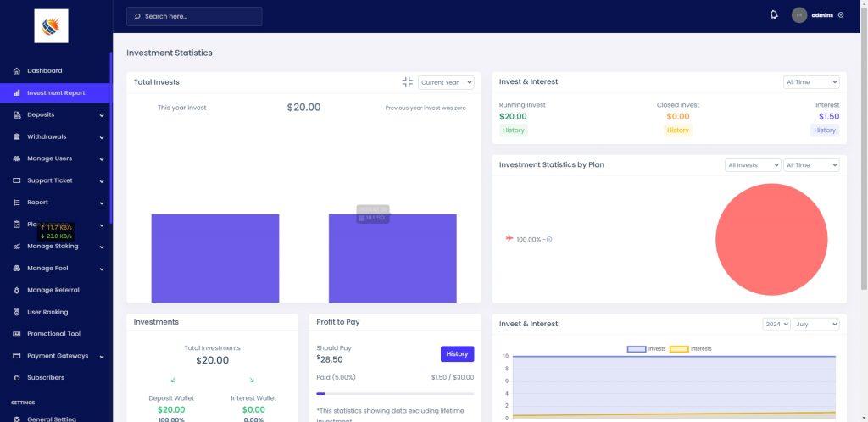Click the red pie chart slice
This screenshot has height=422, width=868.
coord(771,239)
